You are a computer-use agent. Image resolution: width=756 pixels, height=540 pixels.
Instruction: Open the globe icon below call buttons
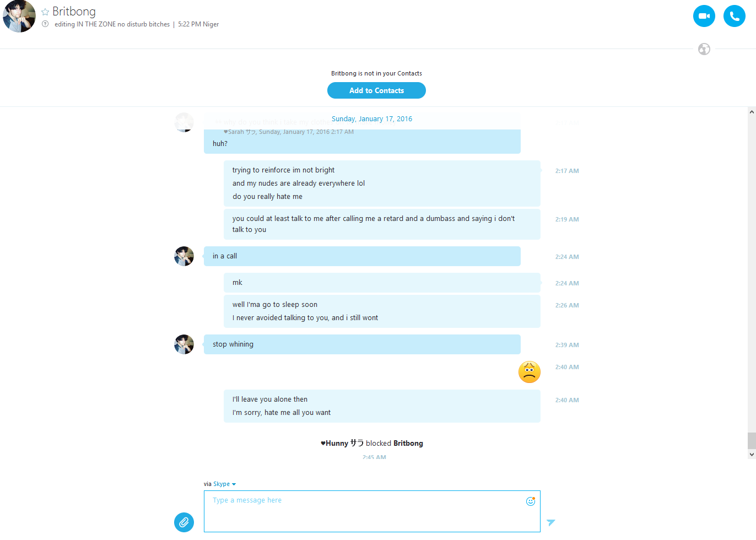(704, 49)
